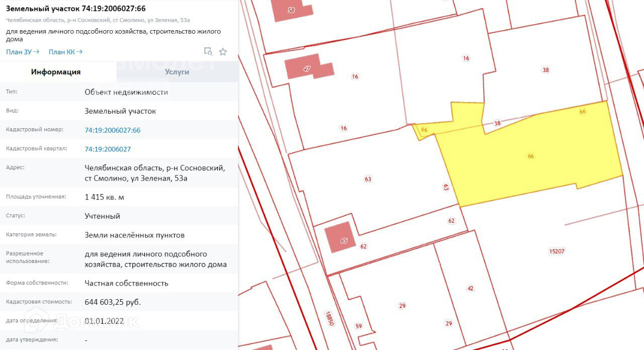Screen dimensions: 644x350
Task: Click the area value 1 415 кв. м
Action: click(x=104, y=197)
